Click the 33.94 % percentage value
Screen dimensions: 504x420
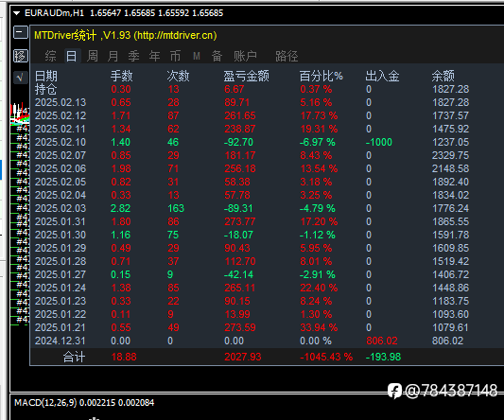pyautogui.click(x=319, y=327)
